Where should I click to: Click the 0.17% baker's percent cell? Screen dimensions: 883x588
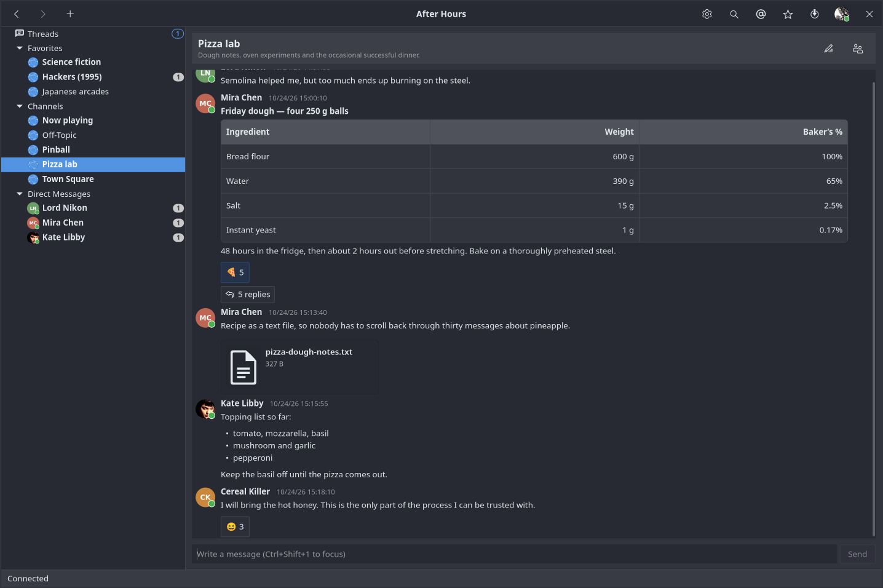point(743,230)
